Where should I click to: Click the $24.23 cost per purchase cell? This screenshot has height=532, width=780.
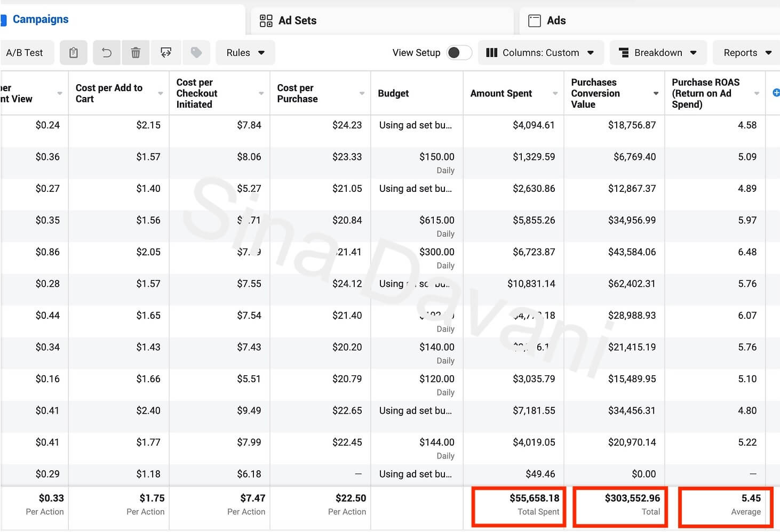pos(347,125)
